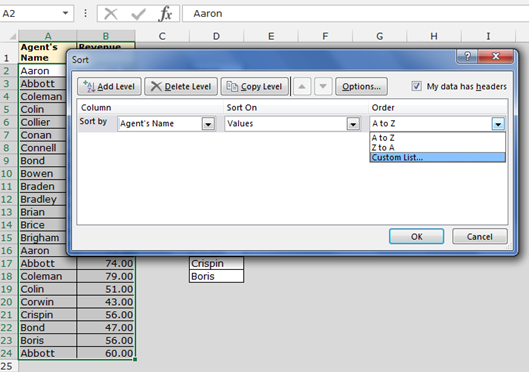Click the Coleman cell in row 4

(x=43, y=96)
